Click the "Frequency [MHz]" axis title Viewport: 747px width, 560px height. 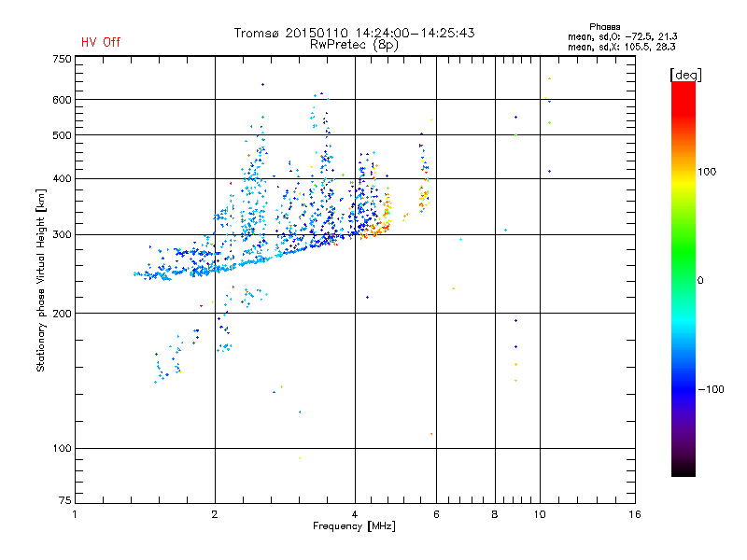354,526
